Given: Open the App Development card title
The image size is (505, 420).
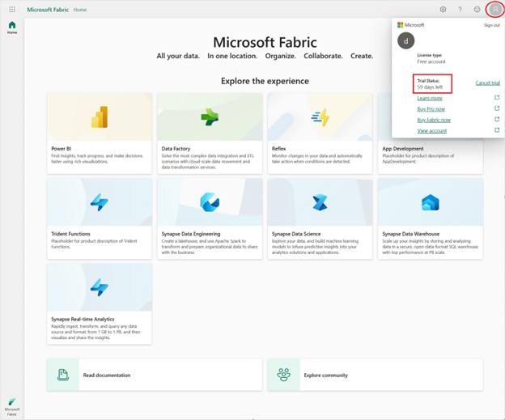Looking at the screenshot, I should click(402, 148).
